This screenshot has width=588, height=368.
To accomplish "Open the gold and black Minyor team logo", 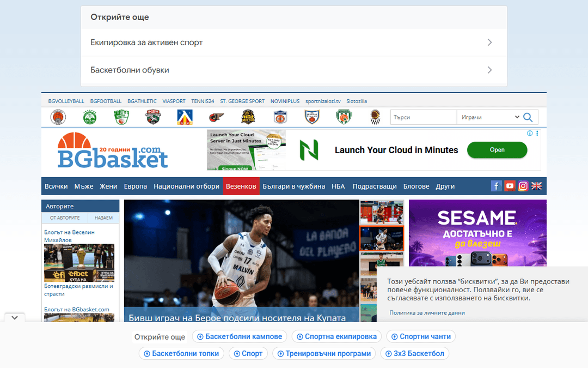I will (248, 117).
